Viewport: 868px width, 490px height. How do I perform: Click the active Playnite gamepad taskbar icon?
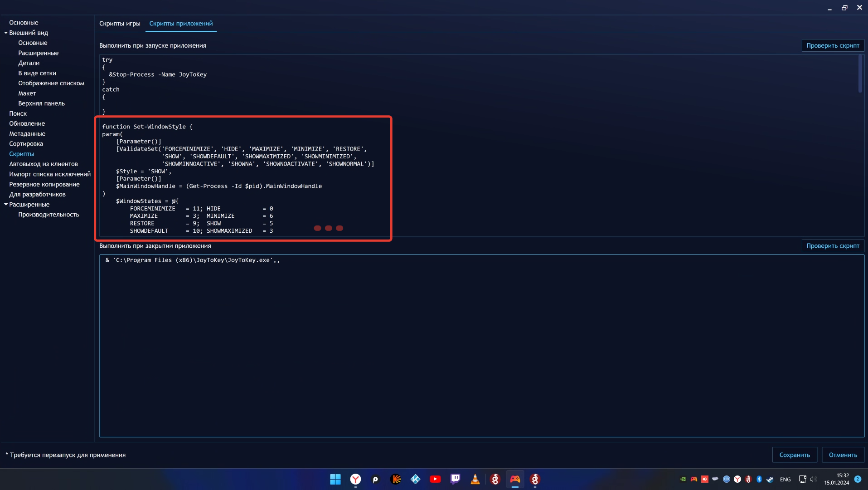[x=515, y=479]
